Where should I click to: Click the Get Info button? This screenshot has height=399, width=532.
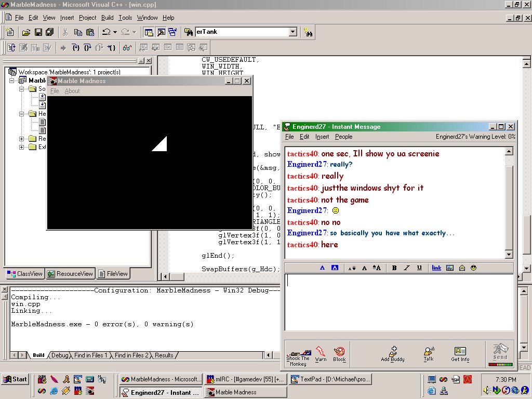coord(460,354)
